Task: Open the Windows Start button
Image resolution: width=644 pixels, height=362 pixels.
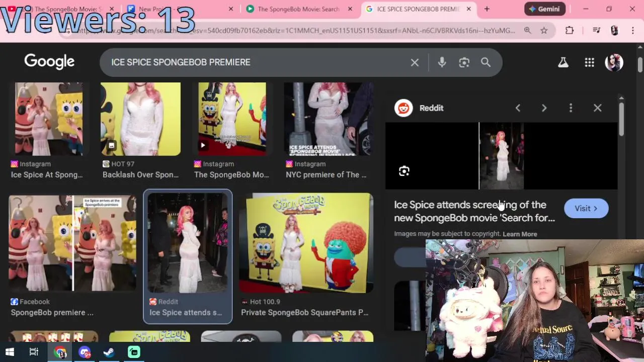Action: click(x=10, y=352)
